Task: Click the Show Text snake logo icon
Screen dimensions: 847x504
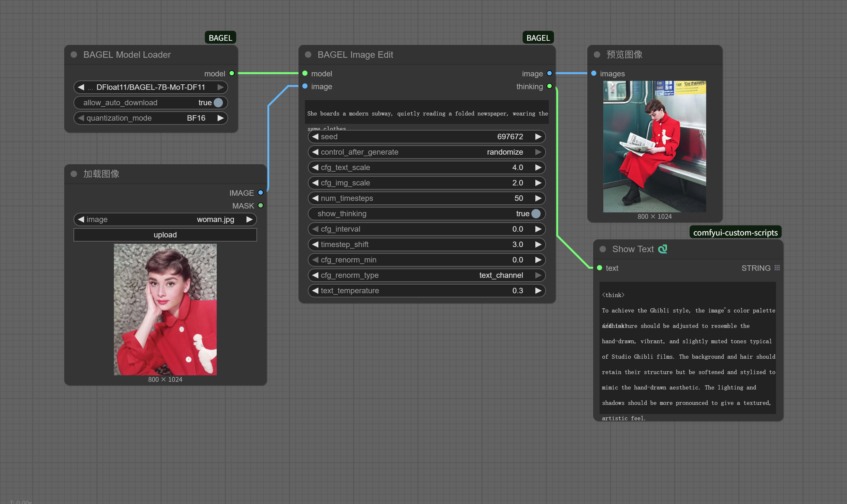Action: coord(662,249)
